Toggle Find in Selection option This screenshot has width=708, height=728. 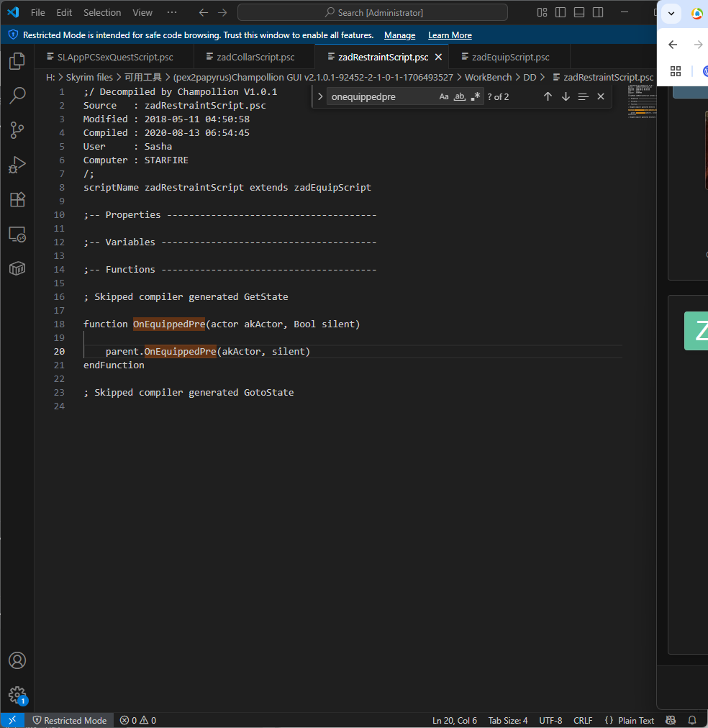(x=583, y=96)
